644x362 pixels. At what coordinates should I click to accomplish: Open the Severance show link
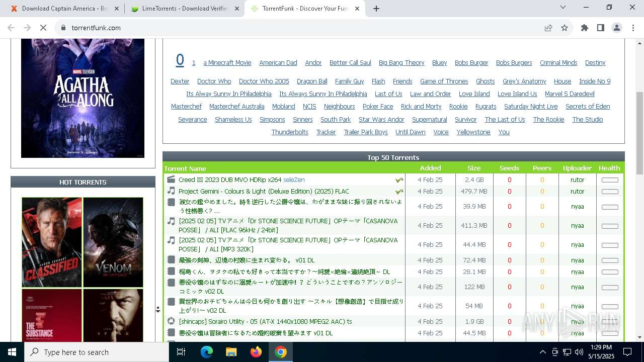(x=192, y=119)
